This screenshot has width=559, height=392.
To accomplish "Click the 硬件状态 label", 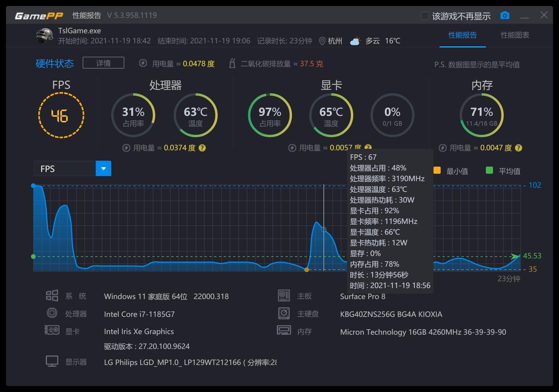I will 54,63.
